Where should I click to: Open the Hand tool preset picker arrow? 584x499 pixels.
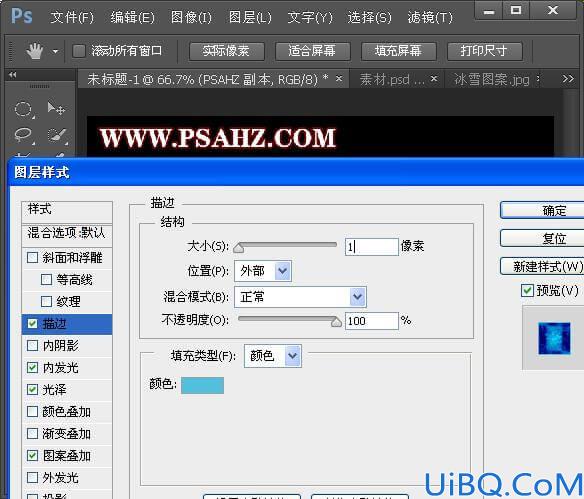point(55,51)
